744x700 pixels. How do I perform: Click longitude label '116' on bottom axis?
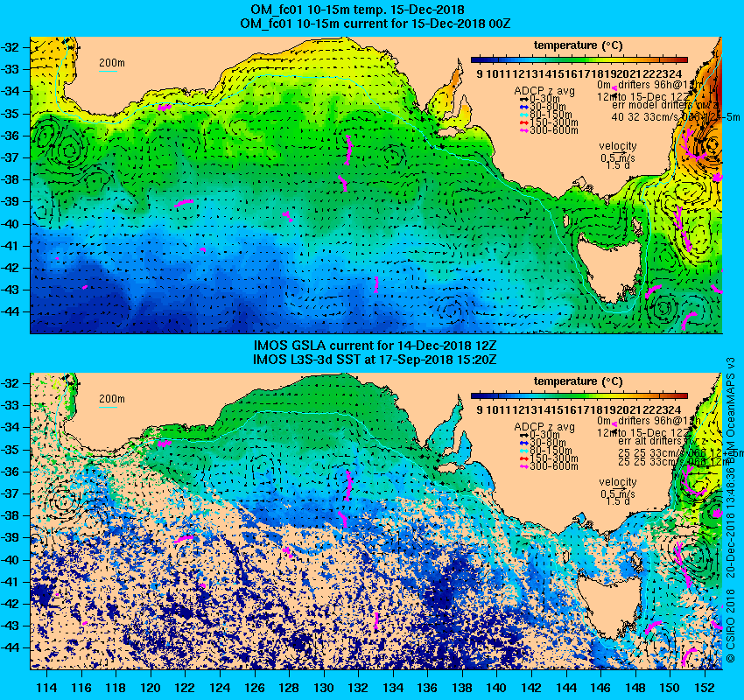(x=81, y=687)
